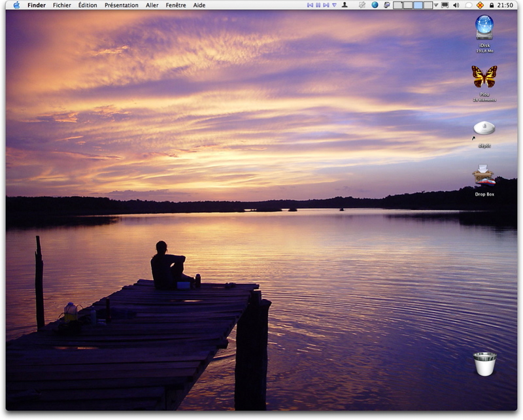This screenshot has height=420, width=523.
Task: Expand the virtual desktop pager dropdown arrow
Action: point(436,5)
